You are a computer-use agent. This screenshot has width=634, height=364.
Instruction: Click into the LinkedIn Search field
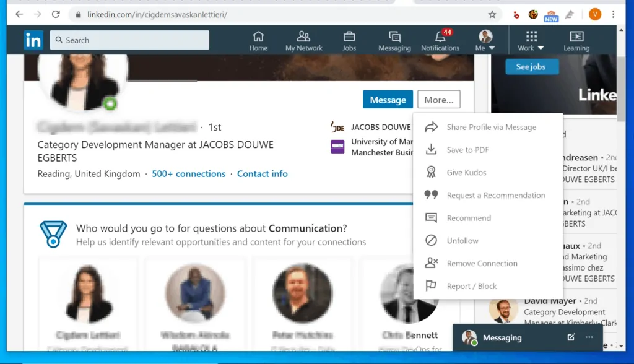coord(129,40)
